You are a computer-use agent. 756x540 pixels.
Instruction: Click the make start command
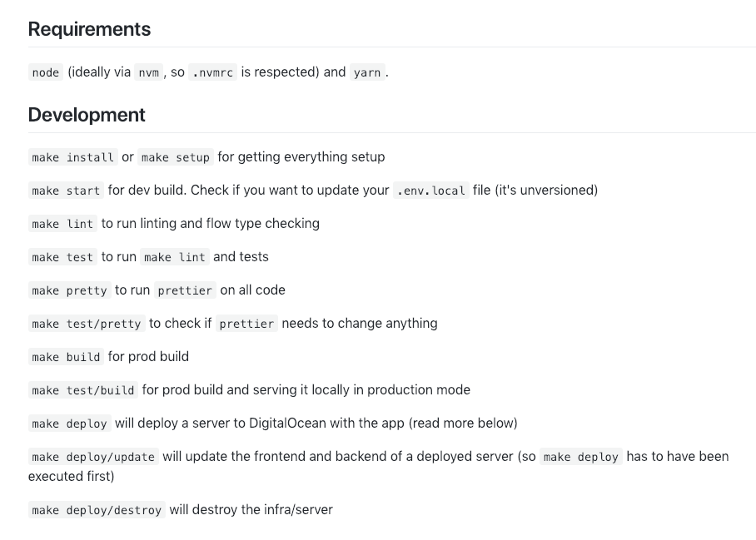pos(66,191)
